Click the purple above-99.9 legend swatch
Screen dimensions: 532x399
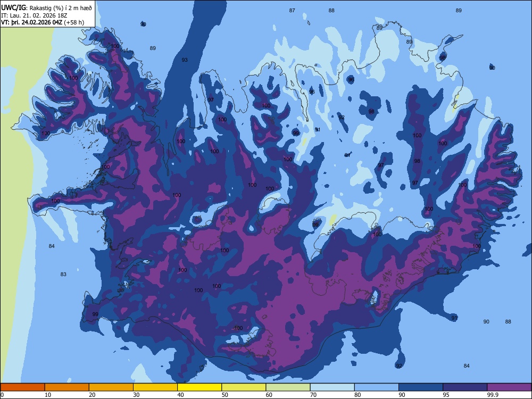[x=509, y=387]
